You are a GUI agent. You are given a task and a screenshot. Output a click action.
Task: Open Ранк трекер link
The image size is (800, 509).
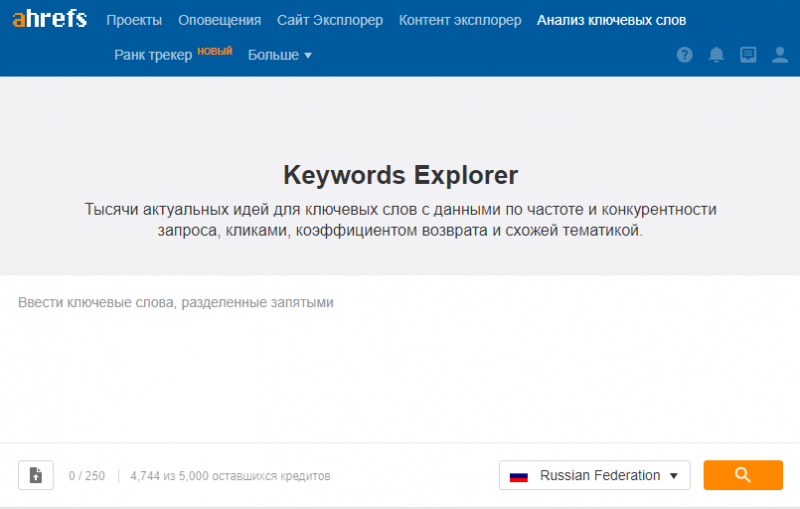pos(153,55)
